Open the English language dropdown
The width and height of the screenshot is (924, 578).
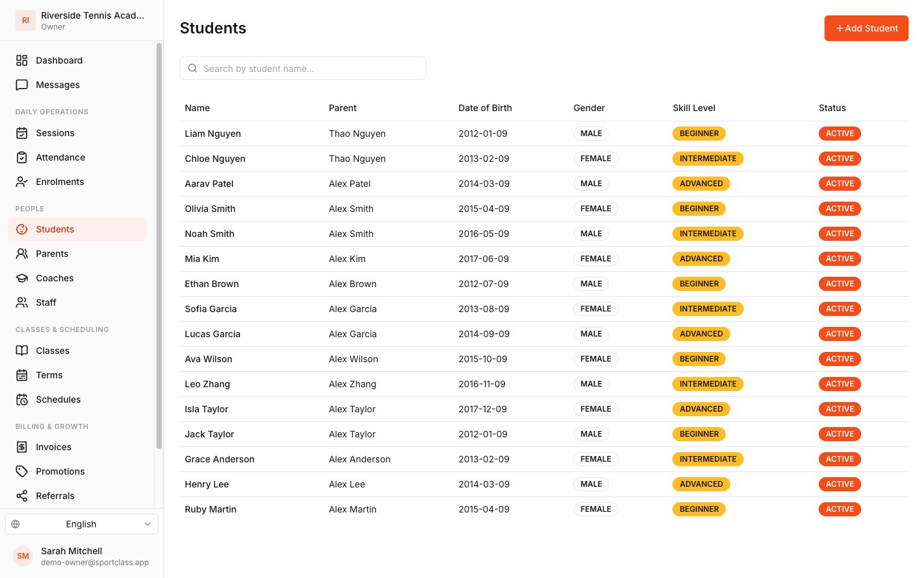tap(81, 524)
